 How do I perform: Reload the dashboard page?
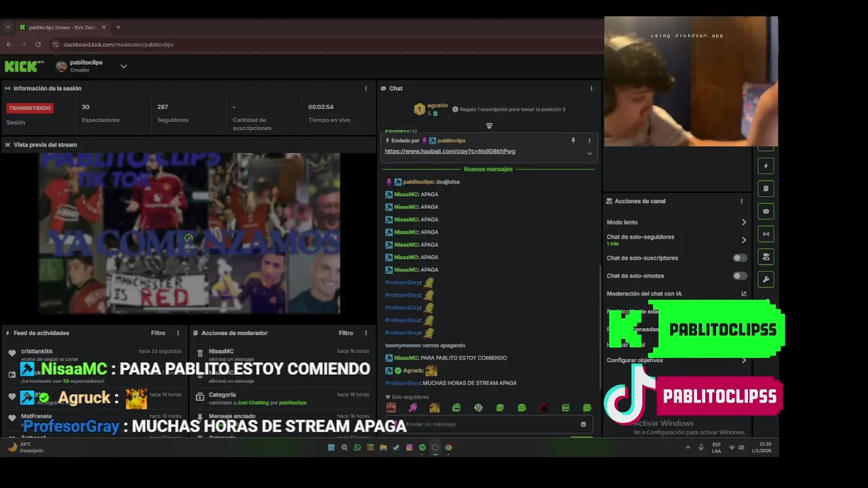pos(38,44)
